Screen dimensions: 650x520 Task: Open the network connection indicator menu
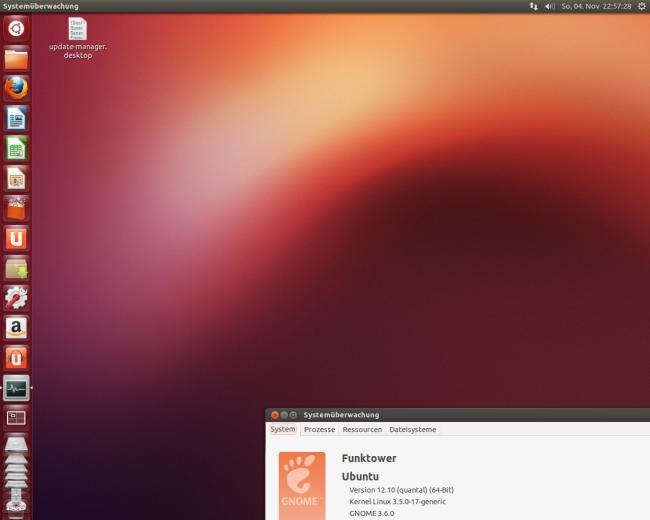pyautogui.click(x=534, y=6)
